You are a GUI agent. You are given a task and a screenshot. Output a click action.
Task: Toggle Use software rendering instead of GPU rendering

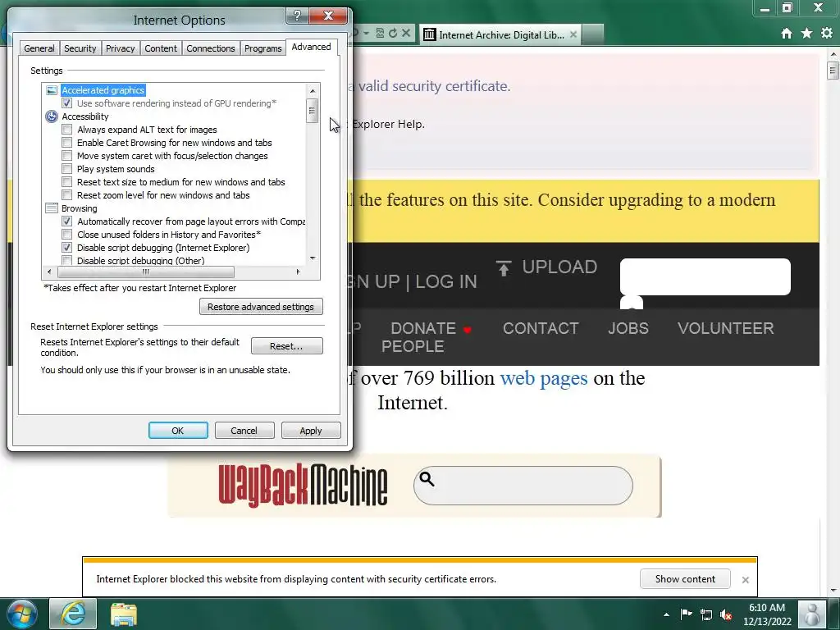(67, 103)
